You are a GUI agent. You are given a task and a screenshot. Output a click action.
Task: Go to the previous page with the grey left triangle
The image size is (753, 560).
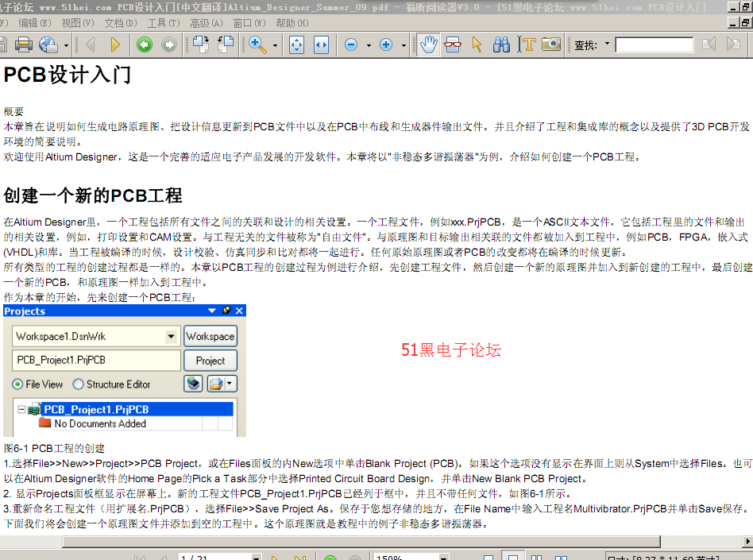pyautogui.click(x=91, y=44)
